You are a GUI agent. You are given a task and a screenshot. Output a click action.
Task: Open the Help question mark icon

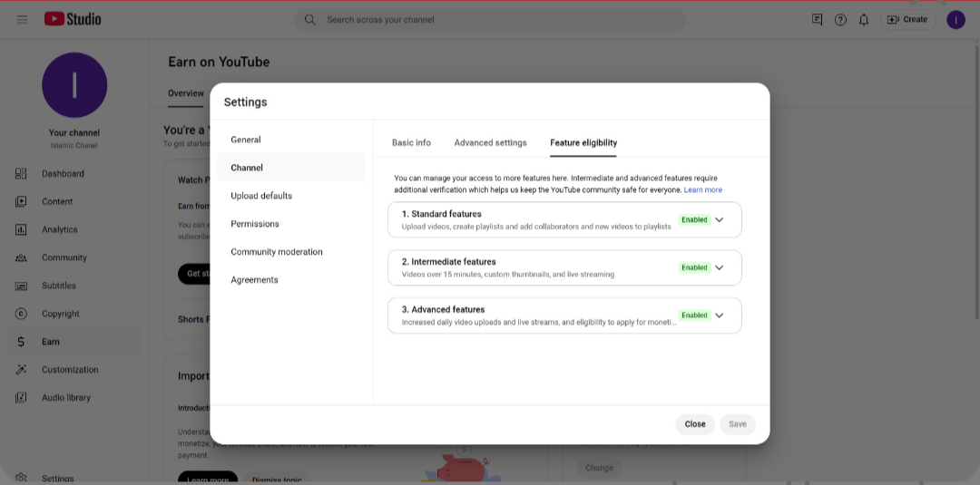tap(840, 19)
